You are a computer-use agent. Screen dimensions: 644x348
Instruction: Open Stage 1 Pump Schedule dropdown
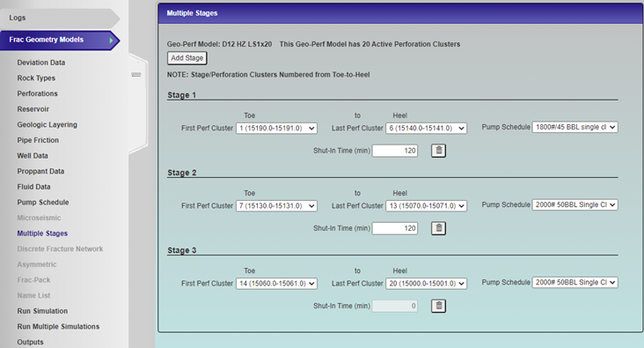[575, 127]
